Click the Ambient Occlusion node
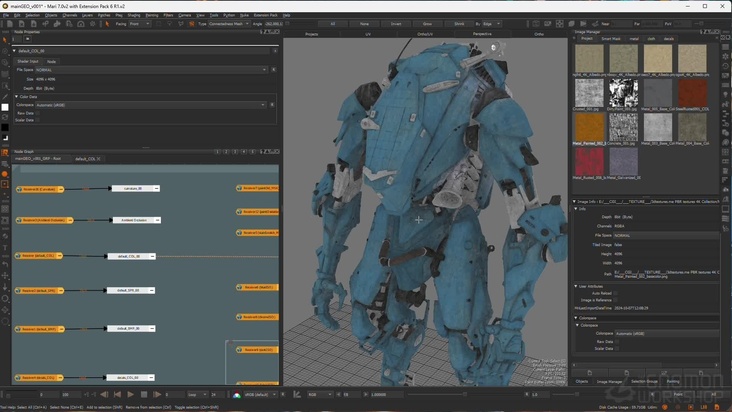This screenshot has width=732, height=412. [137, 220]
